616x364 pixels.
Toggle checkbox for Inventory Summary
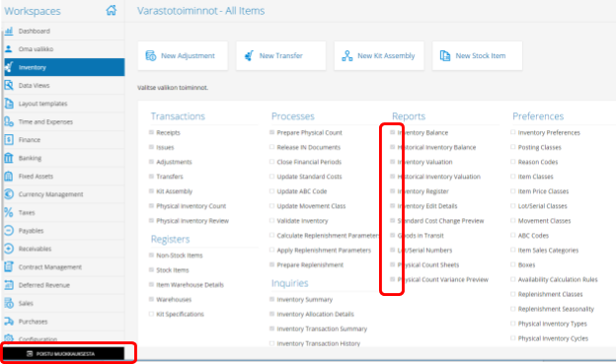271,299
